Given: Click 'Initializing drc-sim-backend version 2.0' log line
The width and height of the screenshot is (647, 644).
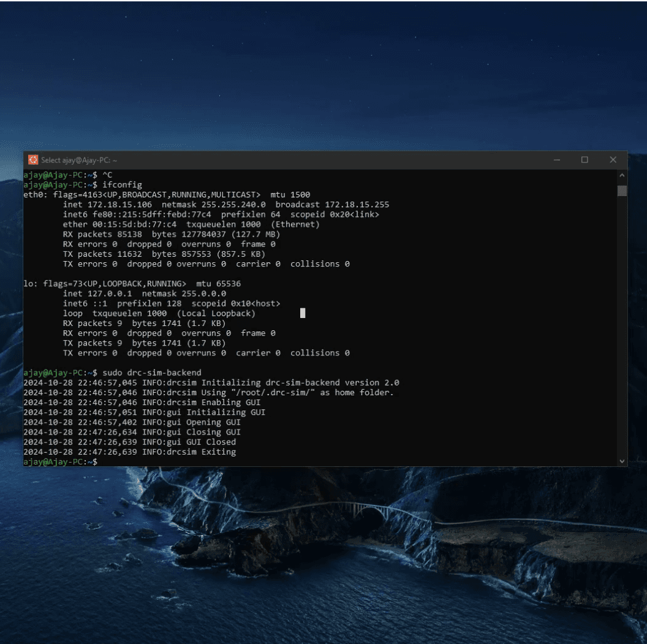Looking at the screenshot, I should pyautogui.click(x=300, y=383).
